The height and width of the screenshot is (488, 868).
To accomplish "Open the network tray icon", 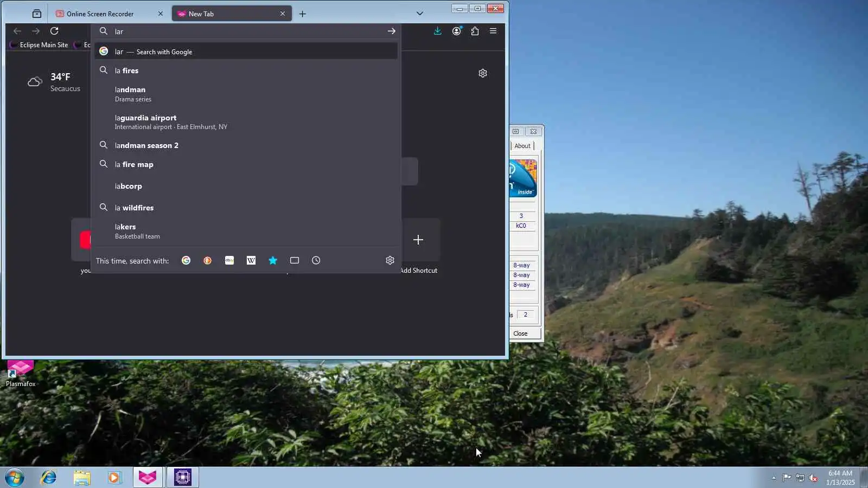I will pyautogui.click(x=800, y=478).
